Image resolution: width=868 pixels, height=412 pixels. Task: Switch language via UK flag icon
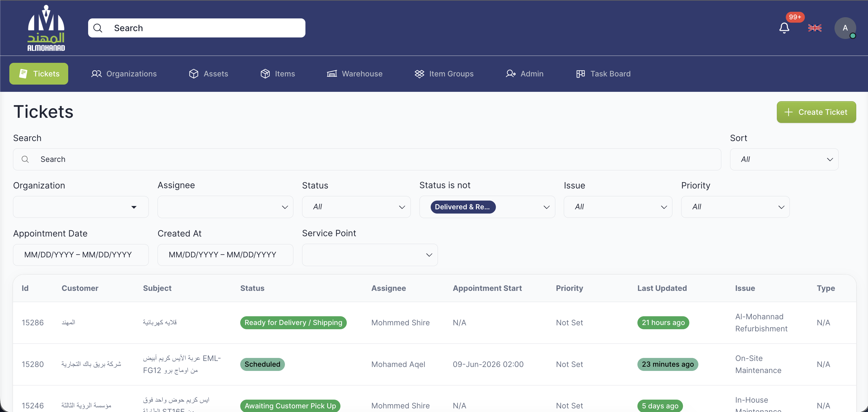click(x=815, y=28)
